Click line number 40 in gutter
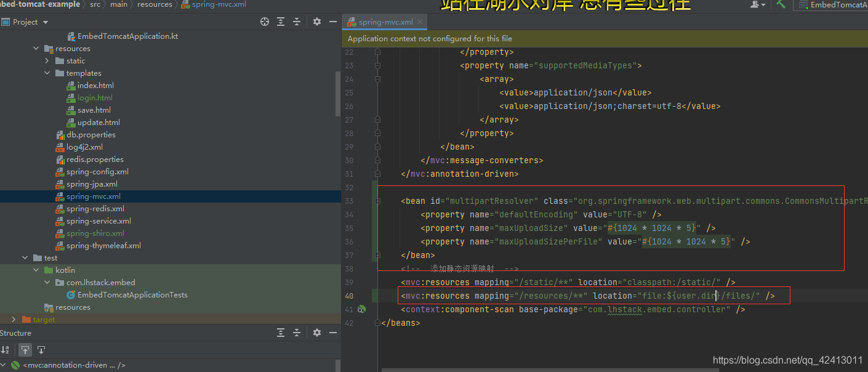Image resolution: width=868 pixels, height=372 pixels. (x=349, y=296)
